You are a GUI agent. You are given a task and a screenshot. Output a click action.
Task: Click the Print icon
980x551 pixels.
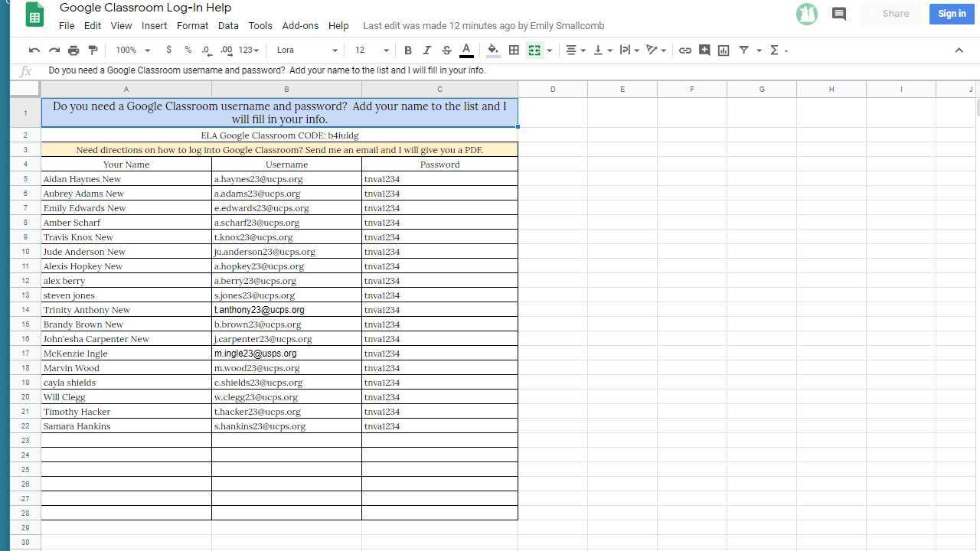tap(73, 50)
